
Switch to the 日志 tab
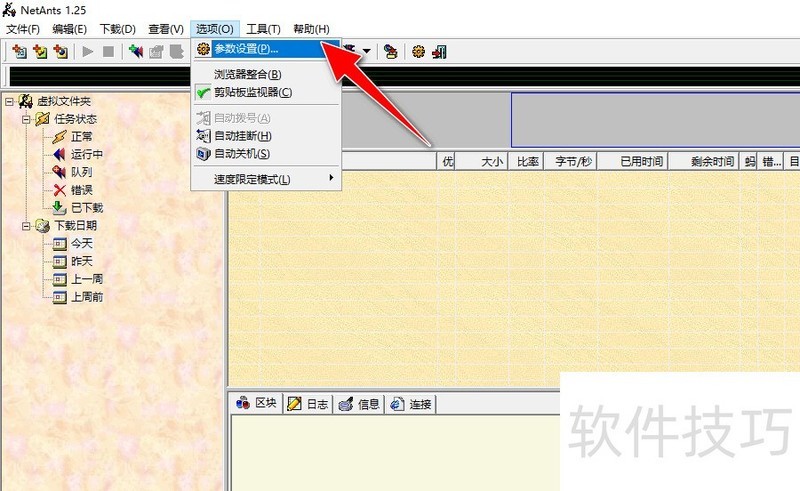pyautogui.click(x=308, y=404)
